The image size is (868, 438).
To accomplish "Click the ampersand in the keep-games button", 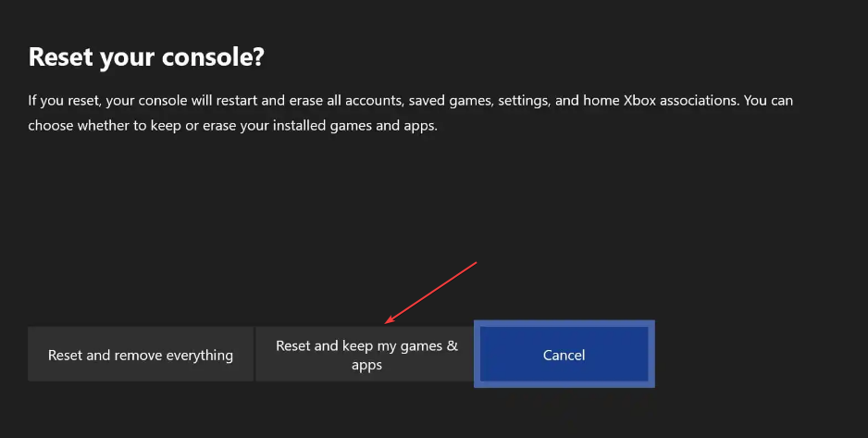I will [x=453, y=346].
